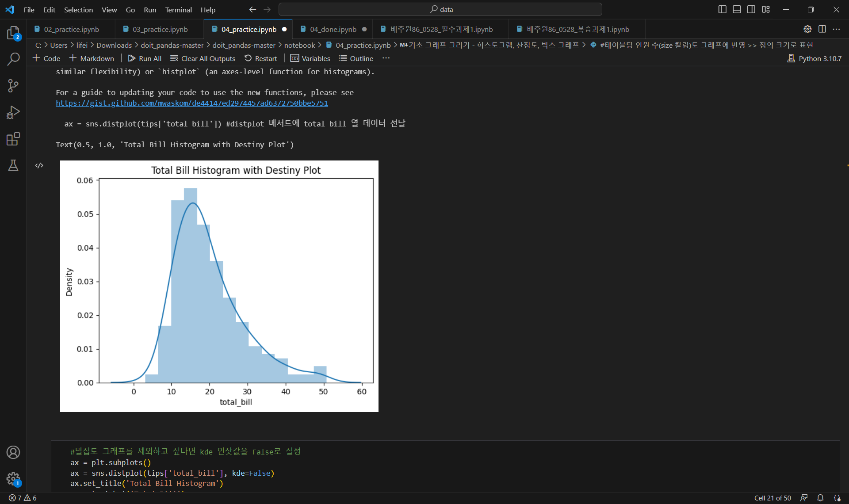Screen dimensions: 849x504
Task: Open the Testing flask icon
Action: [x=13, y=165]
